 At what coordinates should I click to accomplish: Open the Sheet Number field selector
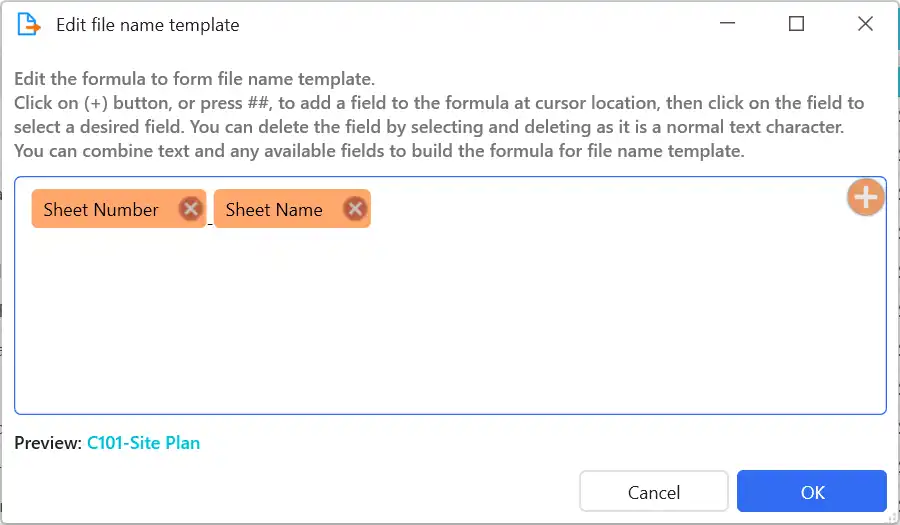pos(101,209)
